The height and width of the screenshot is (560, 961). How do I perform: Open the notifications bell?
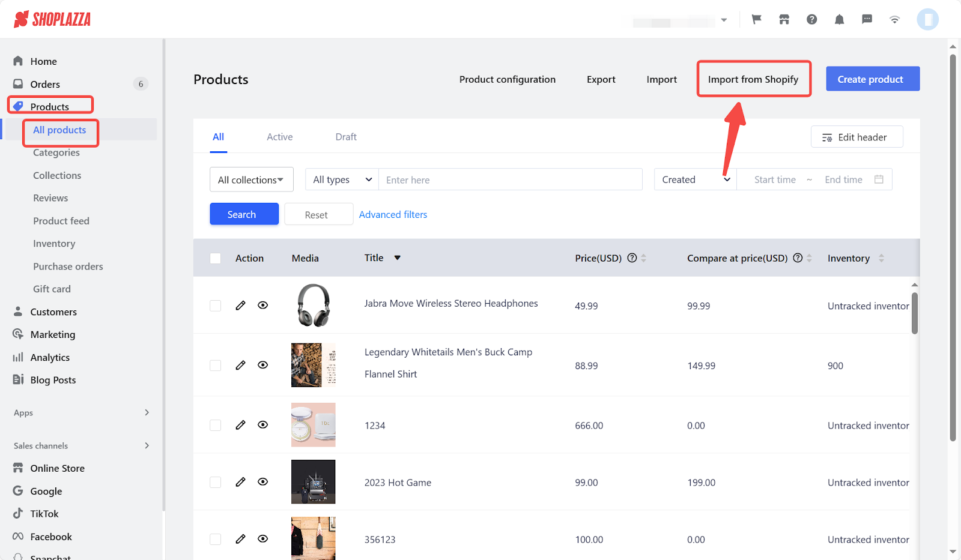click(x=840, y=19)
